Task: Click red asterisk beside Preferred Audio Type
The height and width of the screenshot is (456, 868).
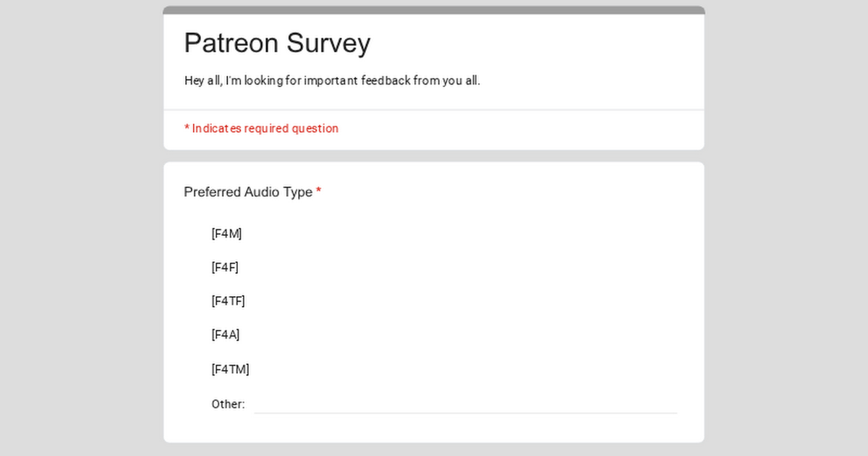Action: [x=318, y=192]
